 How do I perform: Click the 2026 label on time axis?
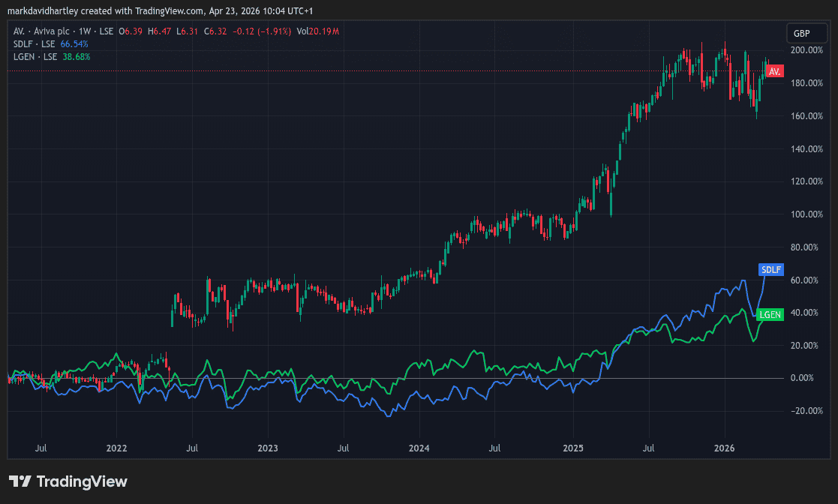(x=724, y=448)
